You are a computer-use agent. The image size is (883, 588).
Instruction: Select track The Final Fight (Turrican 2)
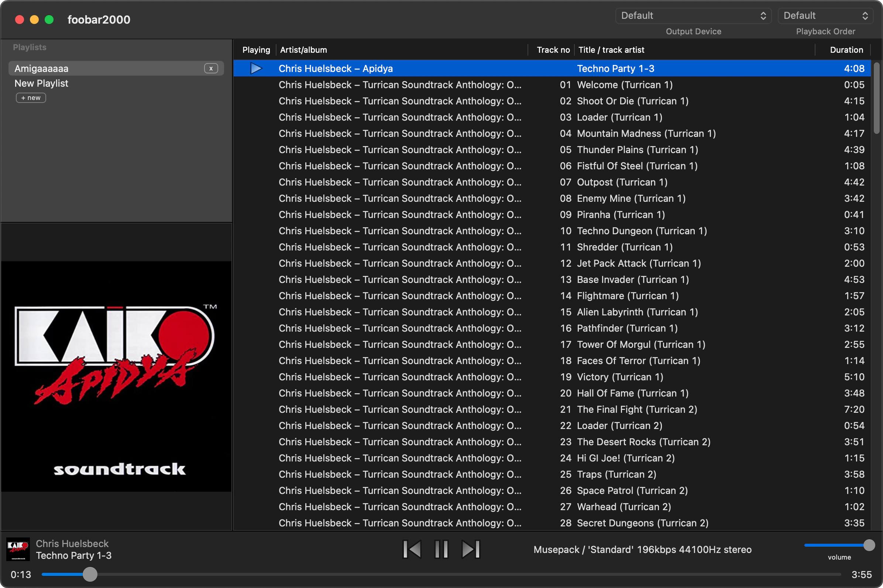(636, 409)
